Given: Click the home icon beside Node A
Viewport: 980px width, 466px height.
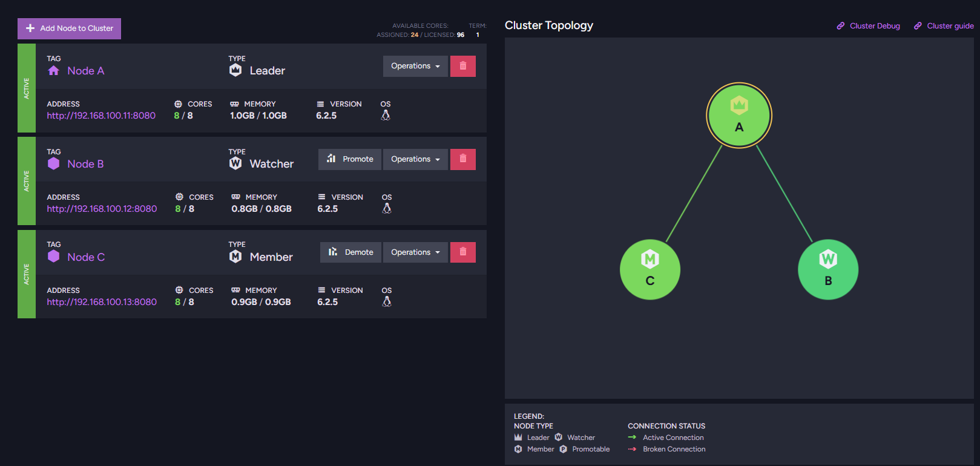Looking at the screenshot, I should click(x=54, y=71).
